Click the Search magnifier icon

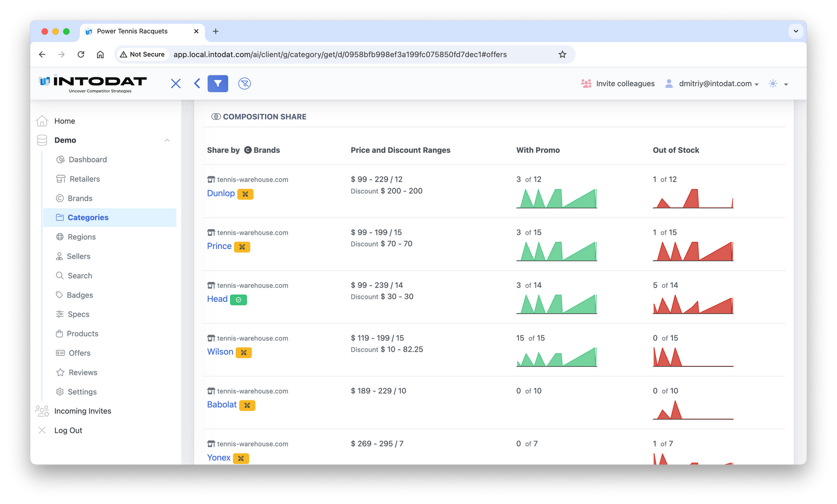pyautogui.click(x=60, y=275)
